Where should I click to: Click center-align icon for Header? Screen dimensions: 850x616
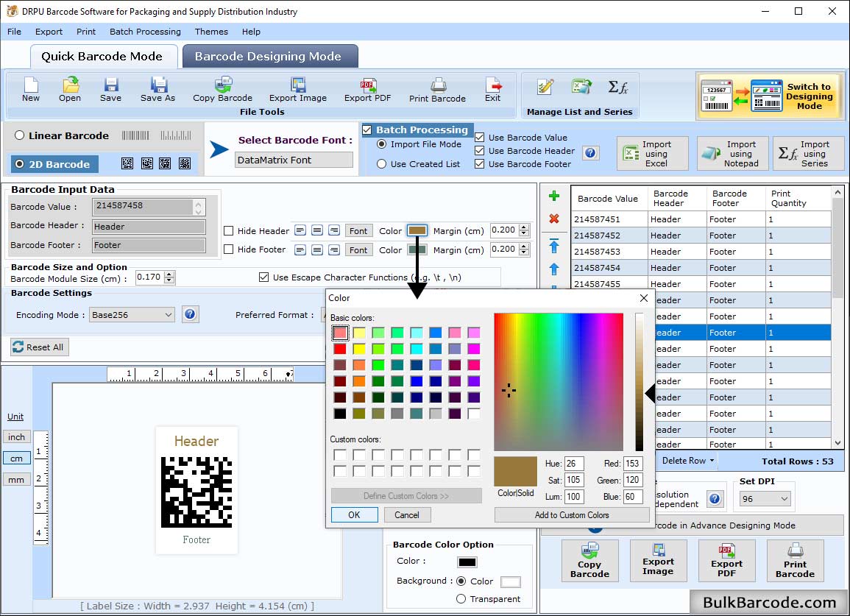(317, 230)
